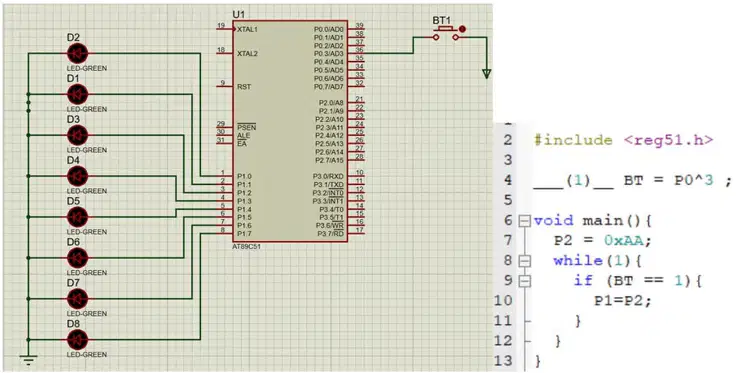Click the AT89C51 microcontroller chip body
This screenshot has height=373, width=753.
pos(290,131)
